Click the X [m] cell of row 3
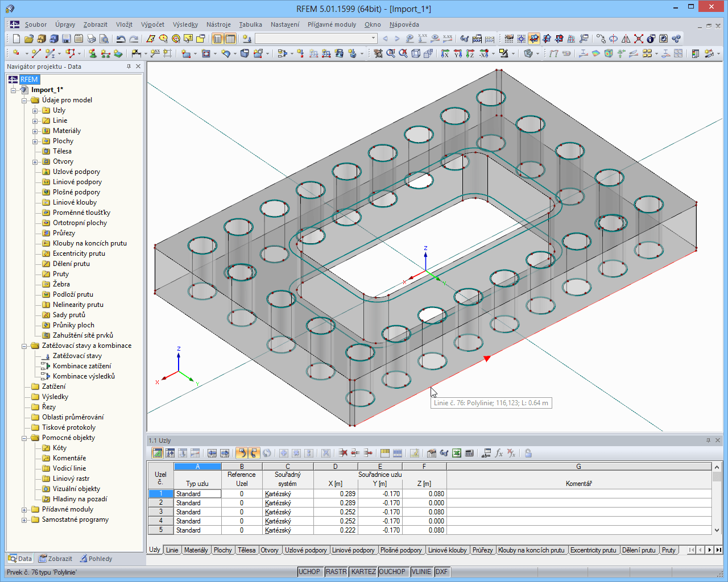 pyautogui.click(x=336, y=512)
